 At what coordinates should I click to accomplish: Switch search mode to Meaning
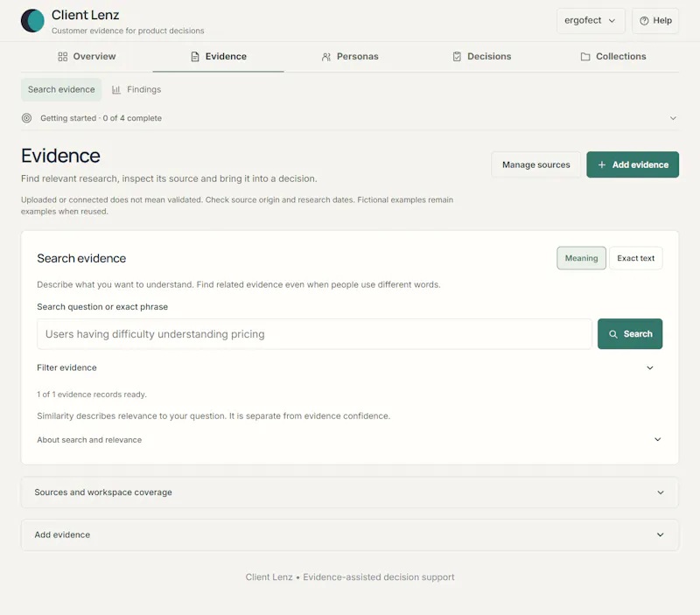pyautogui.click(x=581, y=258)
